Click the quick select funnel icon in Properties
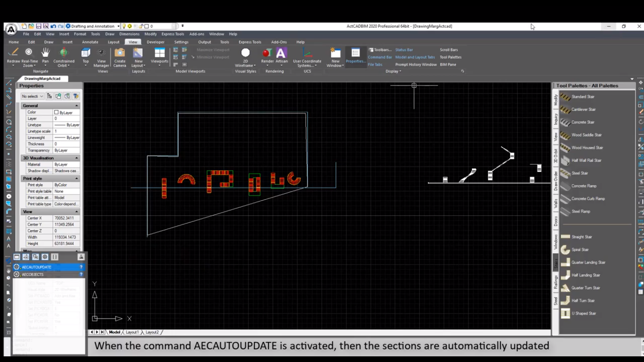Image resolution: width=644 pixels, height=362 pixels. 75,96
